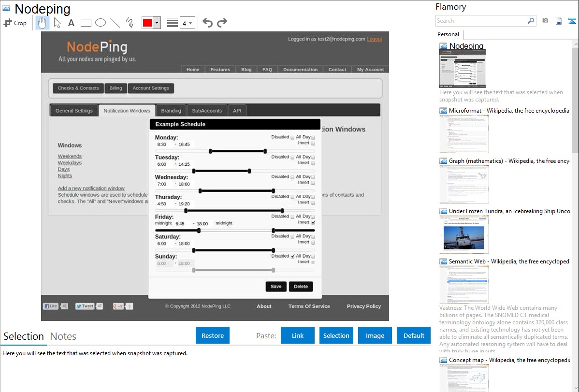This screenshot has height=392, width=579.
Task: Check the Monday All Day checkbox
Action: point(313,137)
